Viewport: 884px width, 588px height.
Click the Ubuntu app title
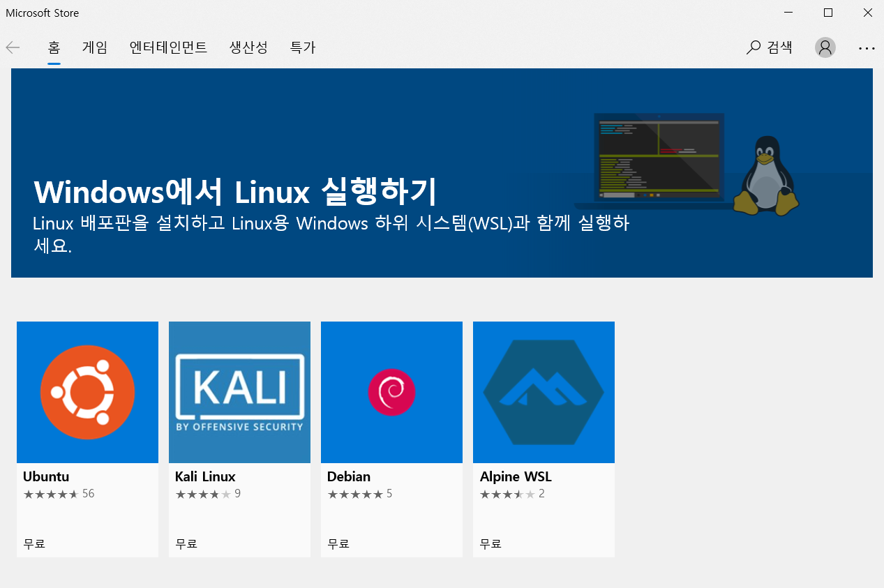[46, 477]
